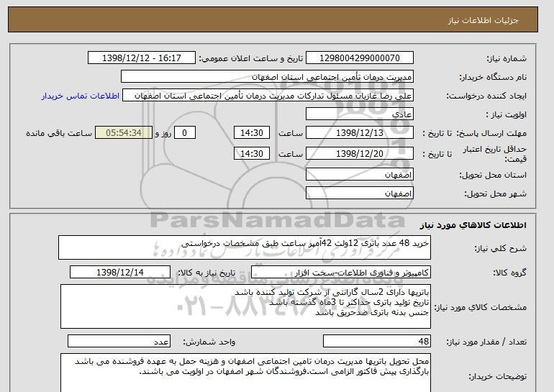The image size is (554, 392).
Task: Click the need date field 1398/12/14
Action: (120, 273)
